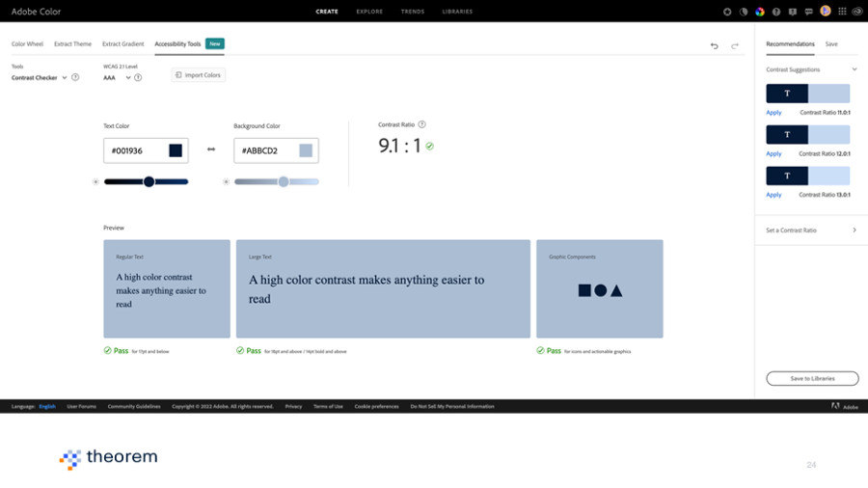Switch to the Extract Theme tab
This screenshot has height=488, width=868.
72,44
